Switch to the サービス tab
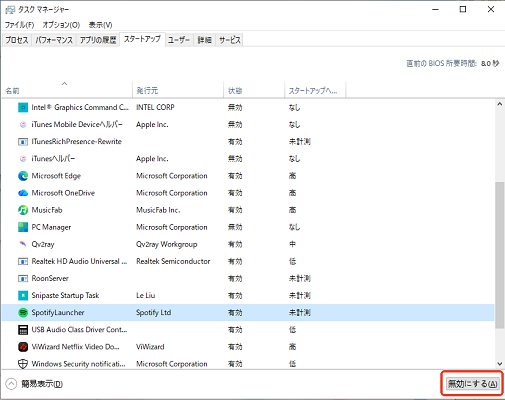 coord(230,40)
